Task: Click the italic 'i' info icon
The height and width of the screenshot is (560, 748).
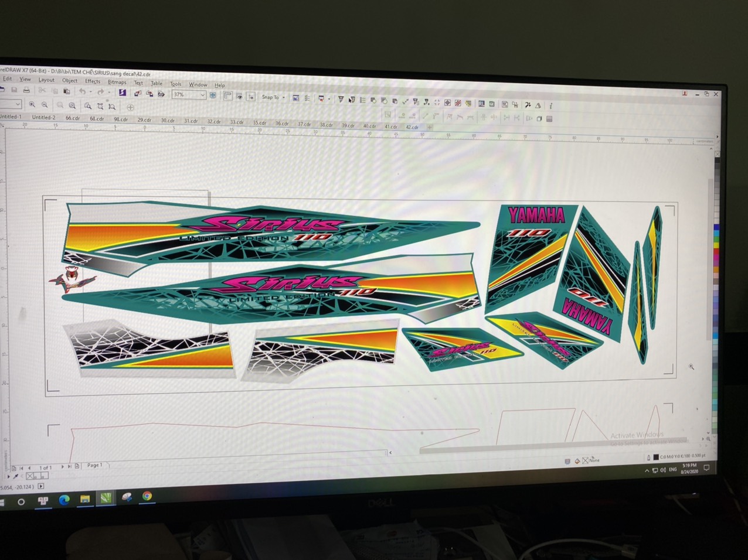Action: click(x=550, y=105)
